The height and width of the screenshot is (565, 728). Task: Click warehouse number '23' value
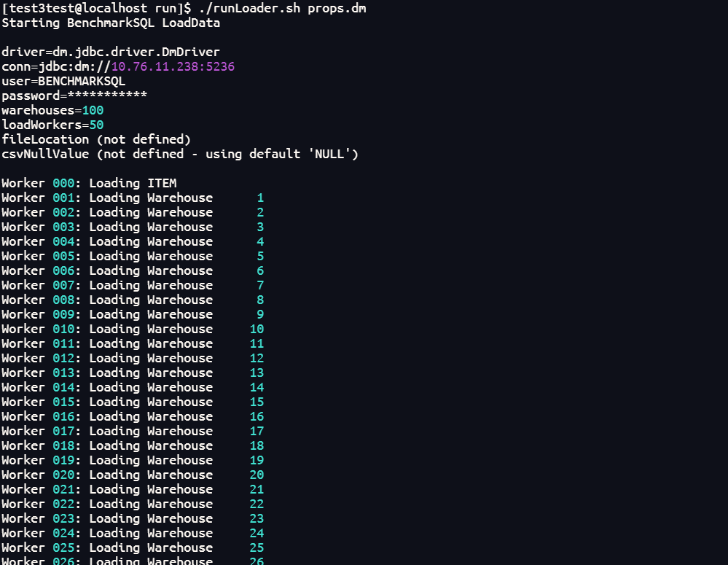click(257, 518)
